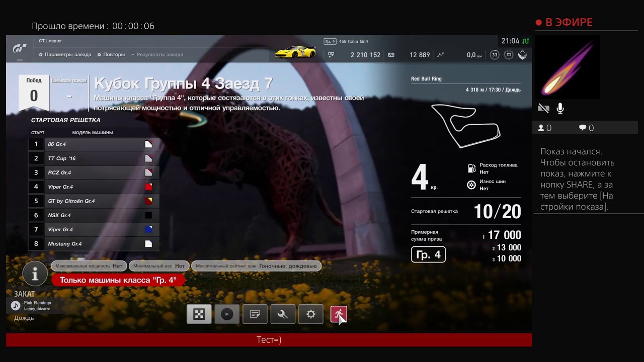The width and height of the screenshot is (644, 362).
Task: Click the round info icon
Action: point(35,274)
